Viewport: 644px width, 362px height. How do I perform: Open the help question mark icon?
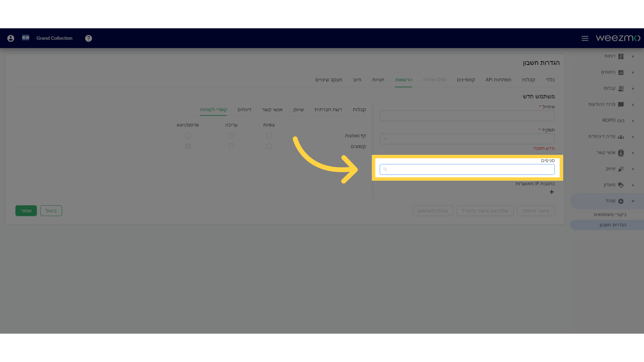(89, 38)
